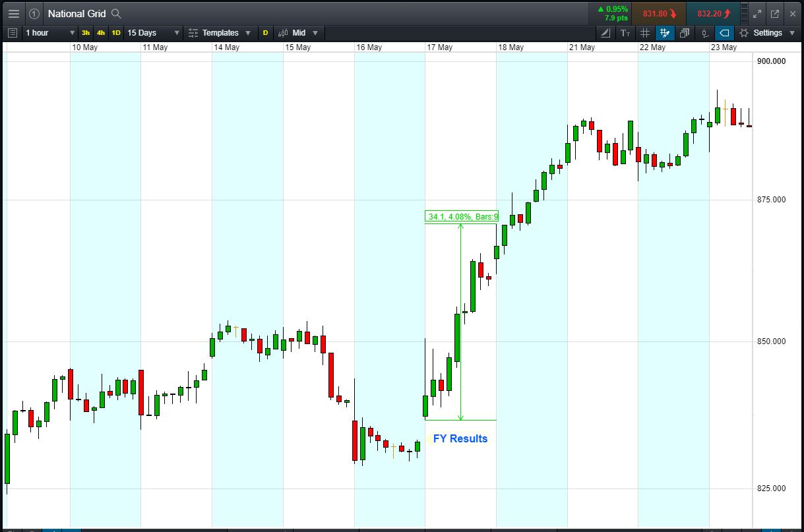This screenshot has height=532, width=804.
Task: Select the drawing tools triangle icon
Action: click(607, 32)
